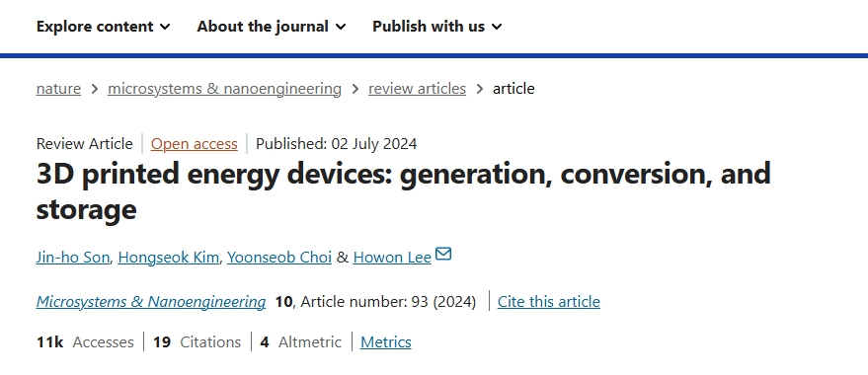Open the italic Microsystems & Nanoengineering journal link

coord(151,301)
